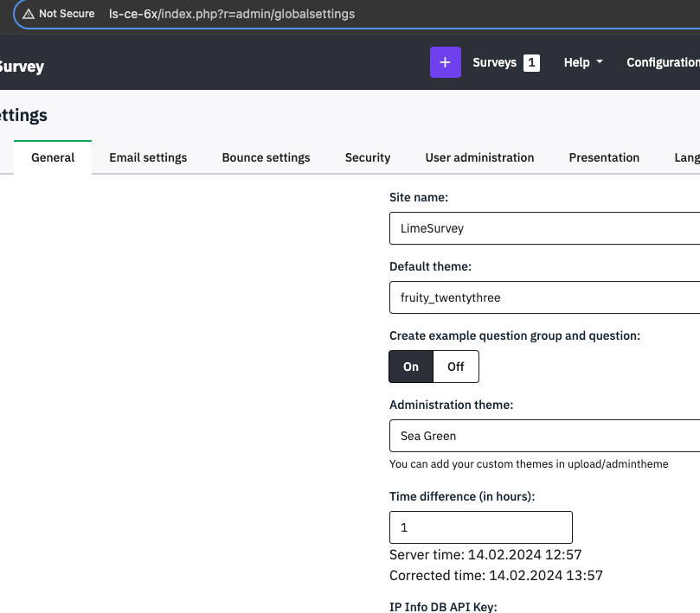700x613 pixels.
Task: Set example question group to Off
Action: coord(456,367)
